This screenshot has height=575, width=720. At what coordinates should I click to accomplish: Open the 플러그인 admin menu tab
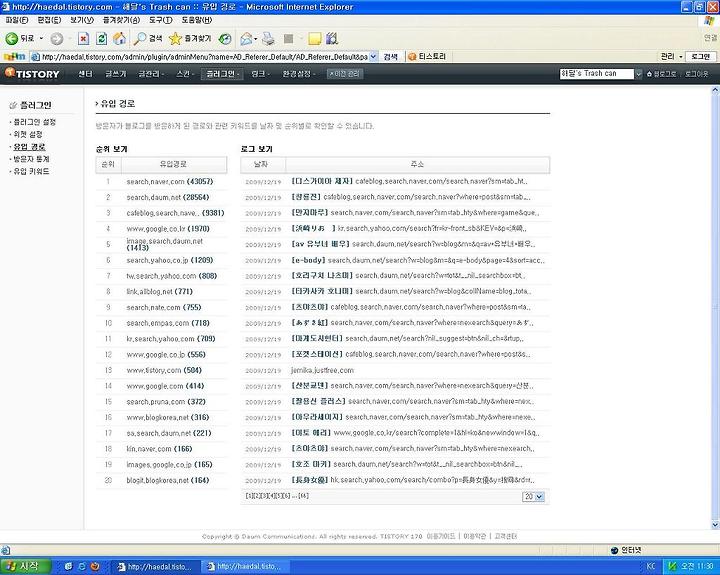tap(222, 73)
